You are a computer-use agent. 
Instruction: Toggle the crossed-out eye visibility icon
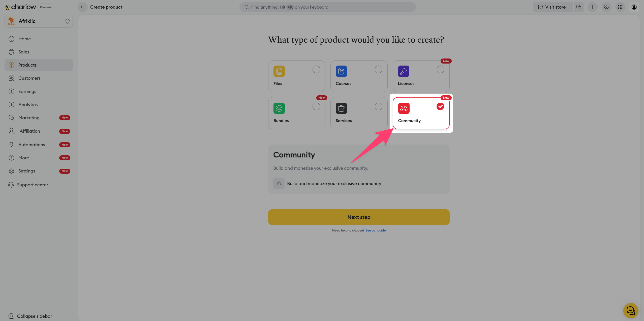(x=606, y=7)
